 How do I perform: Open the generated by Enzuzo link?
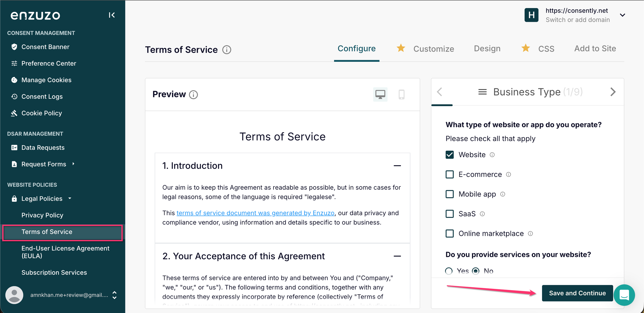(x=255, y=213)
